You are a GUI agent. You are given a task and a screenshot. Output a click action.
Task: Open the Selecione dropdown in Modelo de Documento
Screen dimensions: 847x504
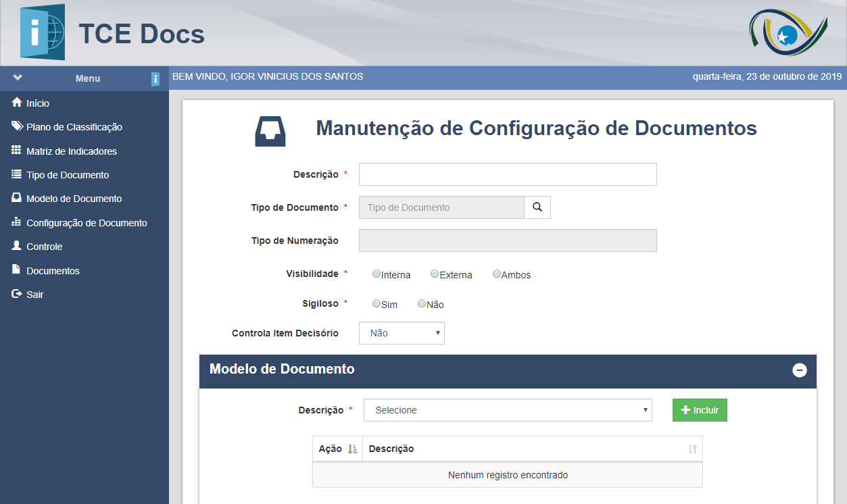[x=508, y=410]
